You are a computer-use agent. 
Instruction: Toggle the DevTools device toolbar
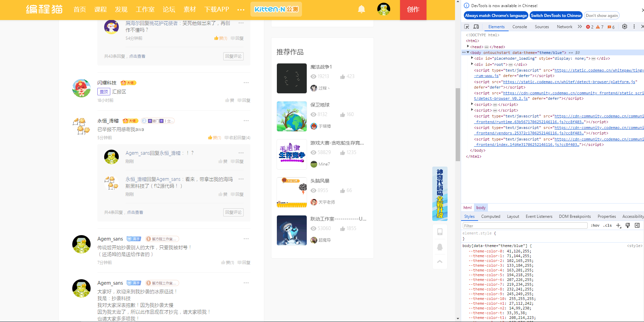click(476, 27)
